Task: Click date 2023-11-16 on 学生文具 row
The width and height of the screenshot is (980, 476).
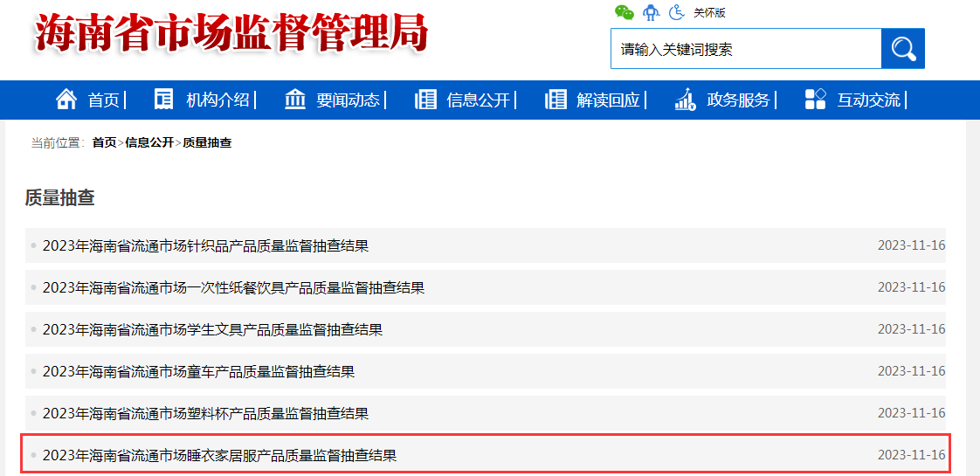Action: pos(911,329)
